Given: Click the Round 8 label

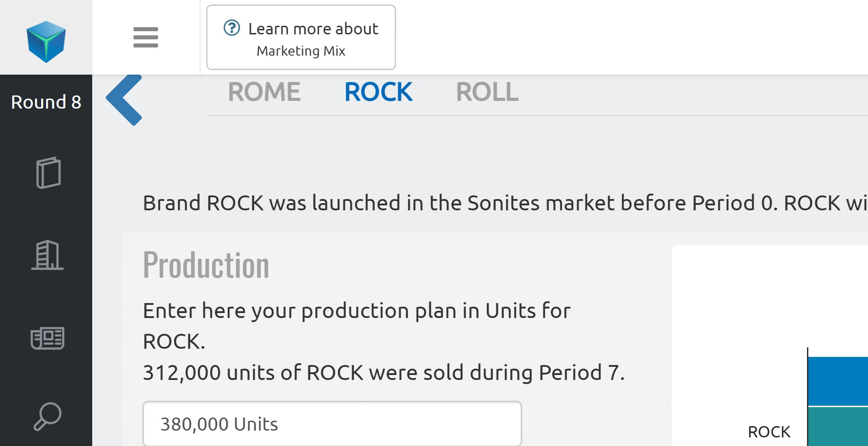Looking at the screenshot, I should click(x=46, y=102).
